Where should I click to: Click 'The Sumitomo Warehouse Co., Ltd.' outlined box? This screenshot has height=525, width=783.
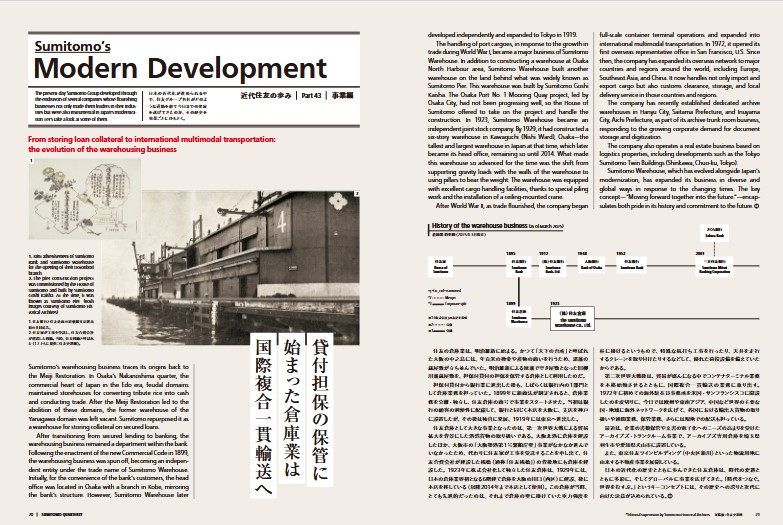pos(572,318)
